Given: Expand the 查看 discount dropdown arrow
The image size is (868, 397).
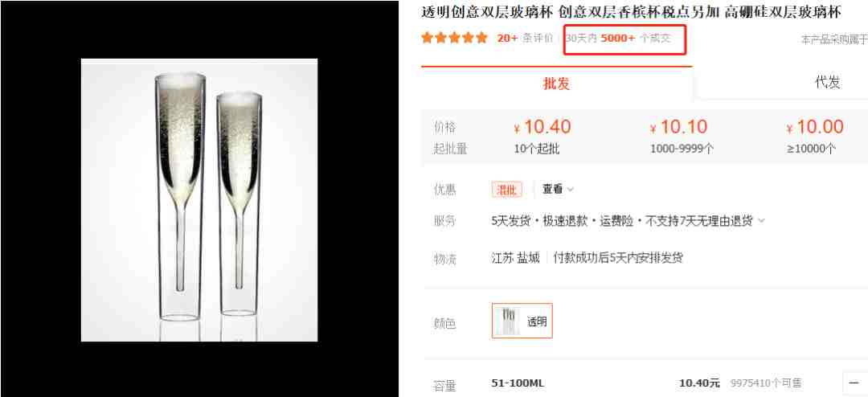Looking at the screenshot, I should [571, 190].
